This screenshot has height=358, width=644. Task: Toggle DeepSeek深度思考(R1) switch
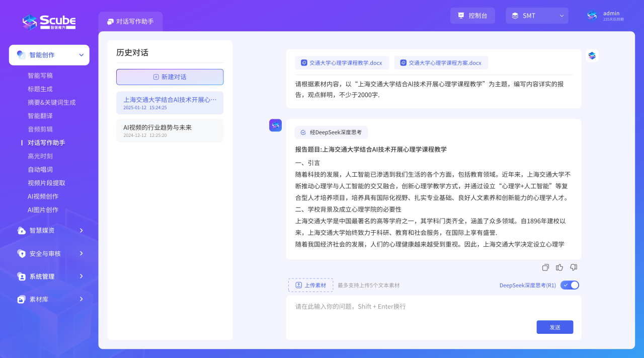570,285
